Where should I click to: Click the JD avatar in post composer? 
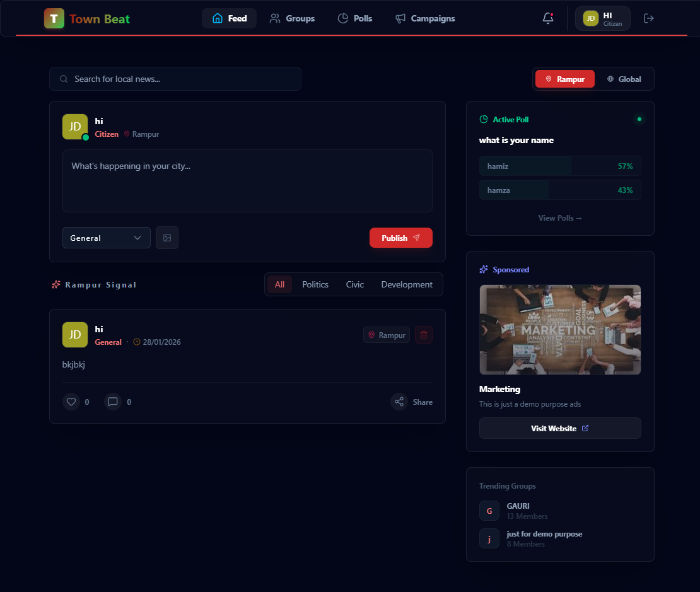(x=75, y=127)
